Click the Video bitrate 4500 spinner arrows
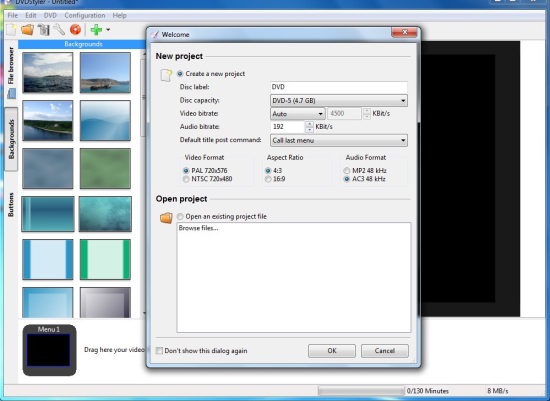This screenshot has width=550, height=401. click(x=367, y=114)
